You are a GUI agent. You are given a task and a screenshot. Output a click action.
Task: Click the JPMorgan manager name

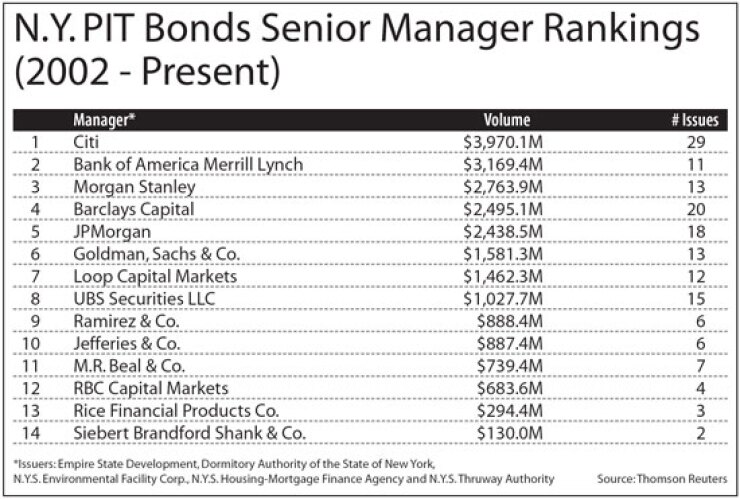tap(110, 231)
